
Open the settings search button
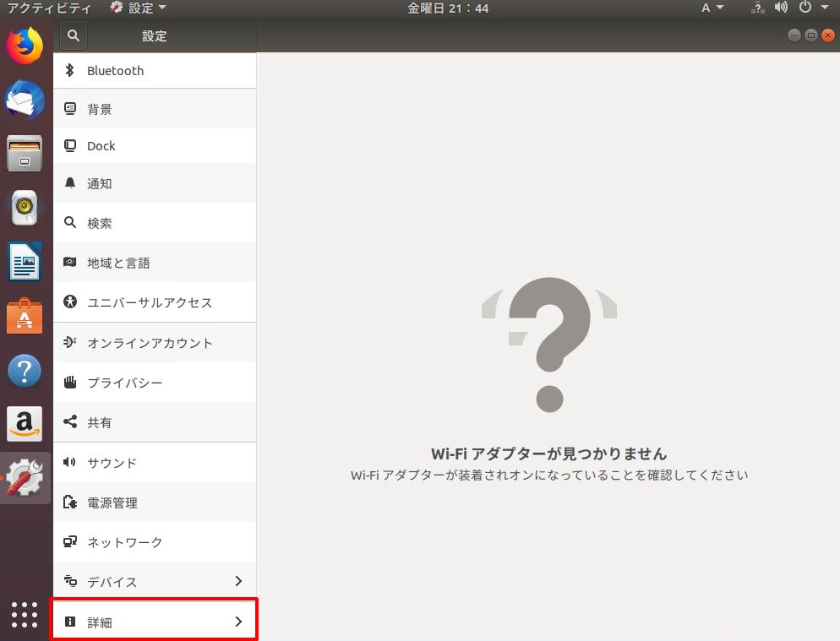(74, 35)
